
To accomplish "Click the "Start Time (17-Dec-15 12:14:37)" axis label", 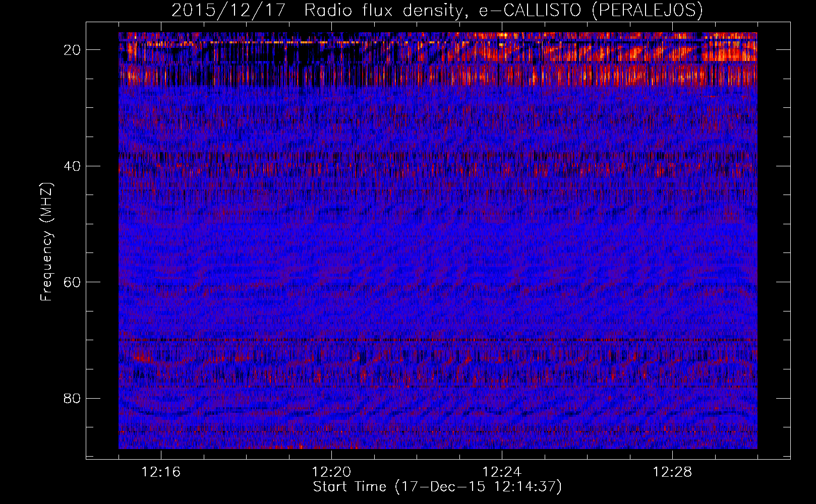I will (437, 487).
